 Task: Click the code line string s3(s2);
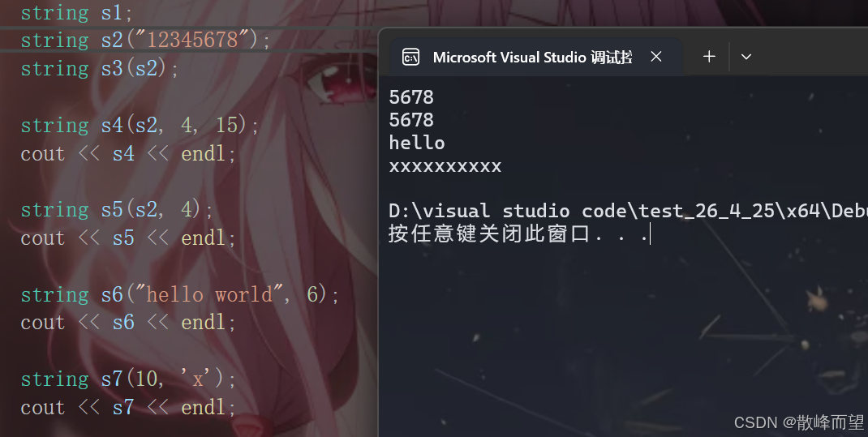tap(100, 69)
